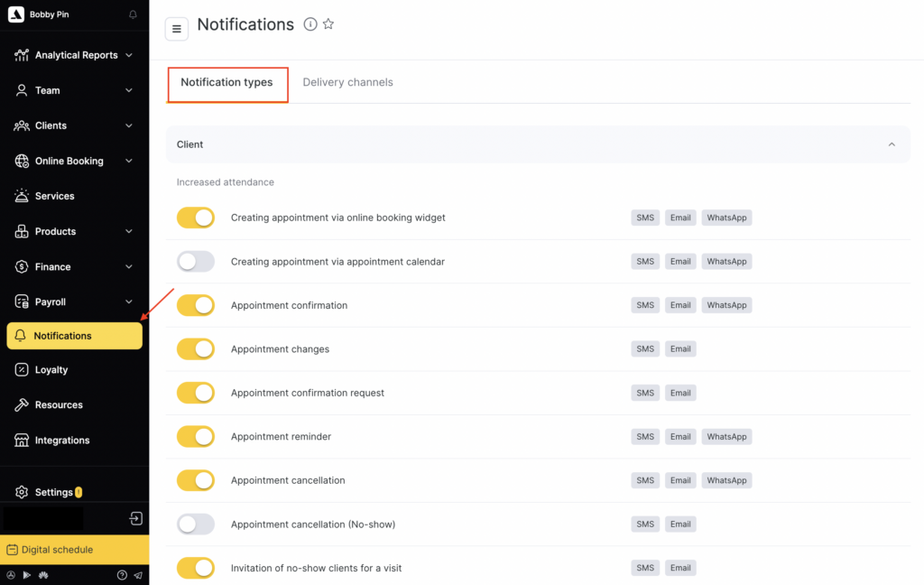This screenshot has height=585, width=924.
Task: Click the info icon next to Notifications title
Action: coord(310,24)
